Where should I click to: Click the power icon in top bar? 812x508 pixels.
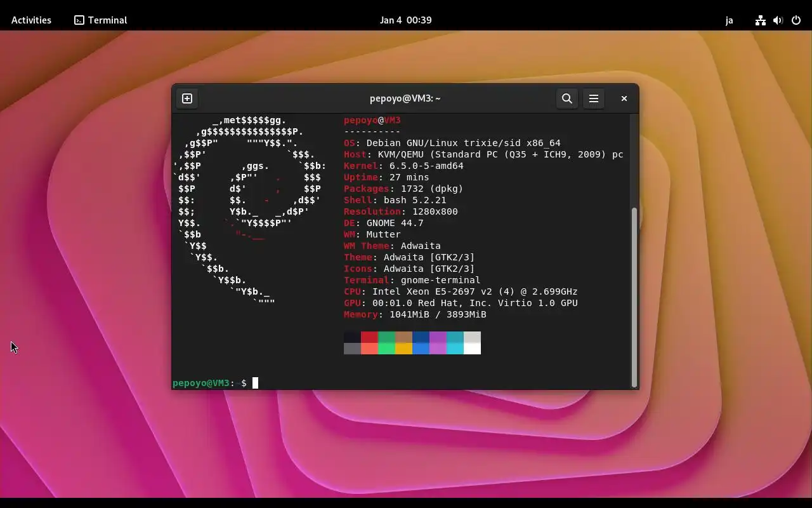[x=796, y=20]
